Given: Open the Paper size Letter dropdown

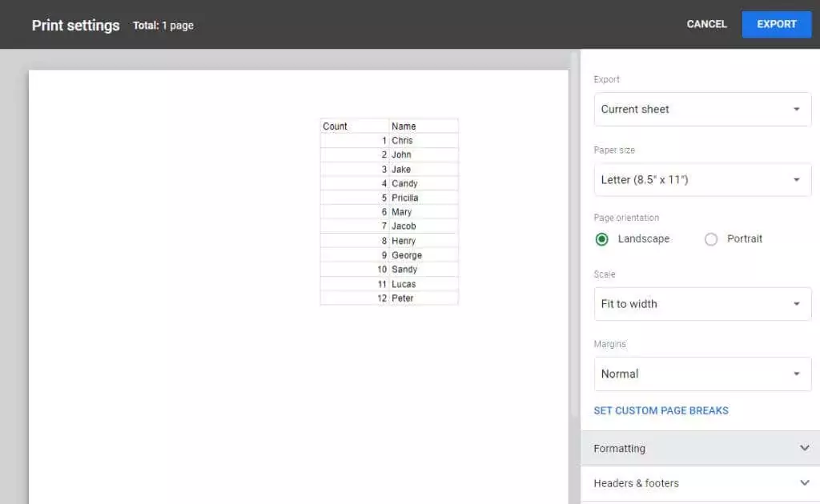Looking at the screenshot, I should 701,180.
